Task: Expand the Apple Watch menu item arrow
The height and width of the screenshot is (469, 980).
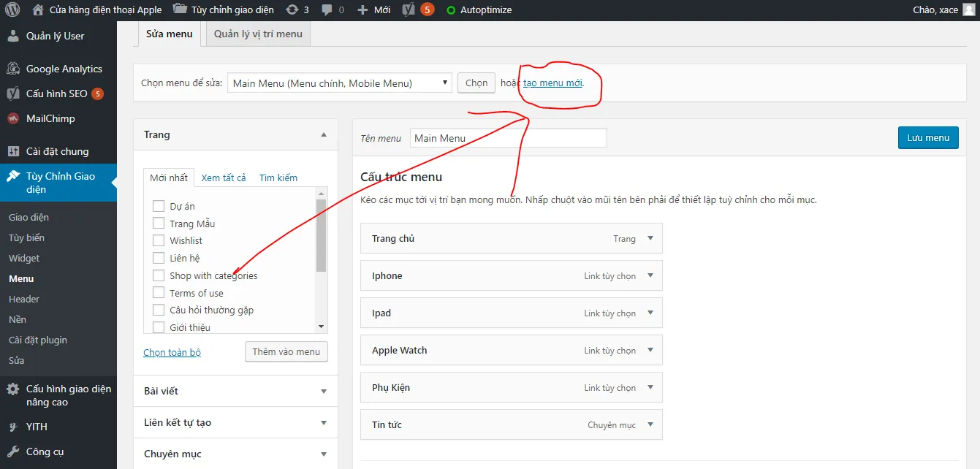Action: pyautogui.click(x=650, y=350)
